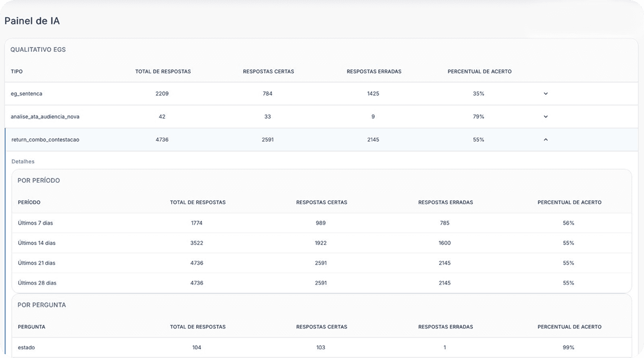Click top PERCENTUAL DE ACERTO column header
Viewport: 644px width, 358px height.
(x=479, y=72)
